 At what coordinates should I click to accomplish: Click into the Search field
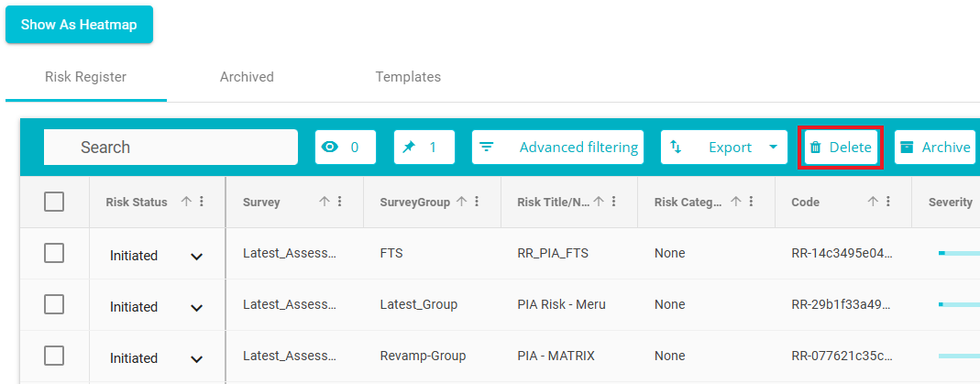(171, 148)
